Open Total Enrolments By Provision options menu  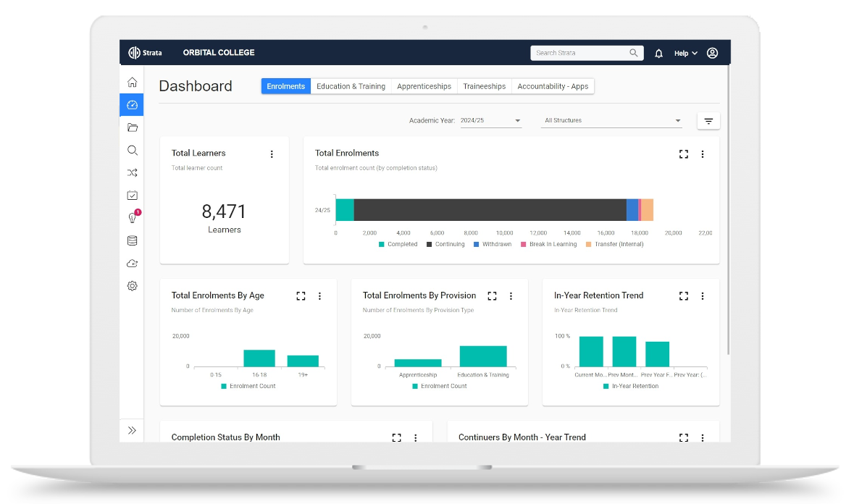point(511,296)
